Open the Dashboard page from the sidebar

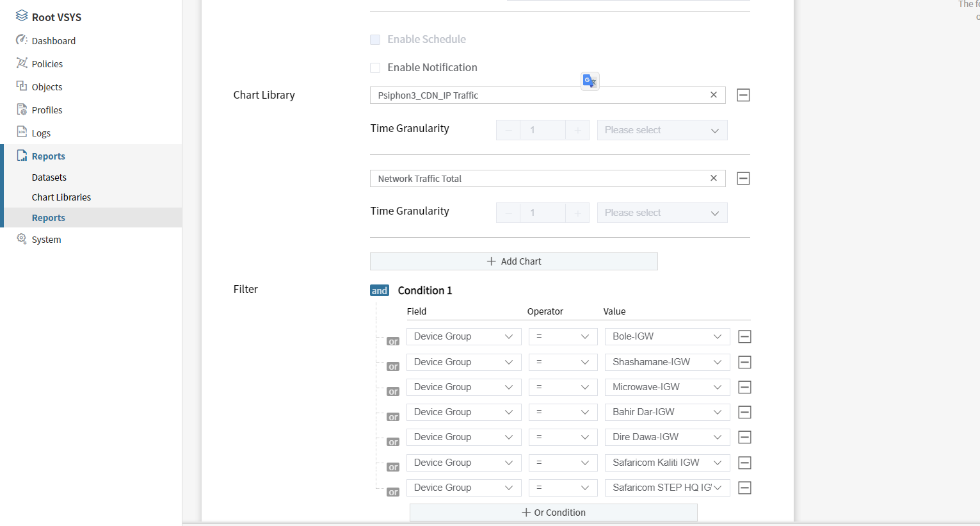tap(54, 41)
